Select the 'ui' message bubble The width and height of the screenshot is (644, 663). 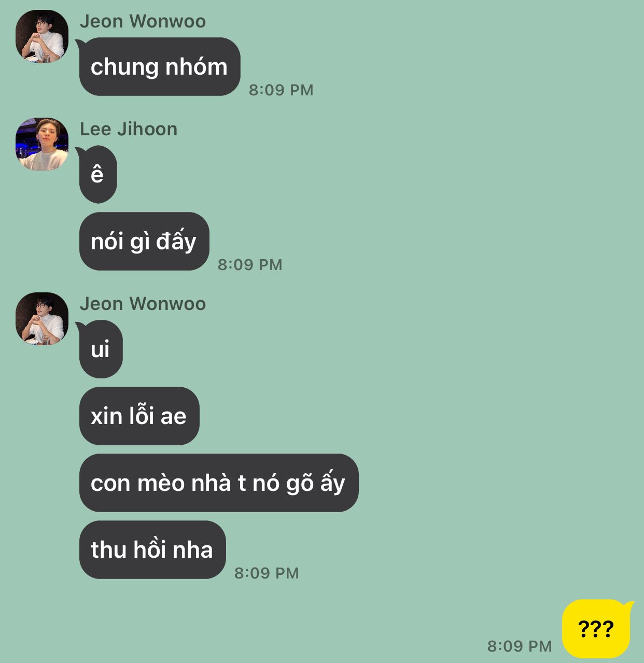(x=101, y=349)
